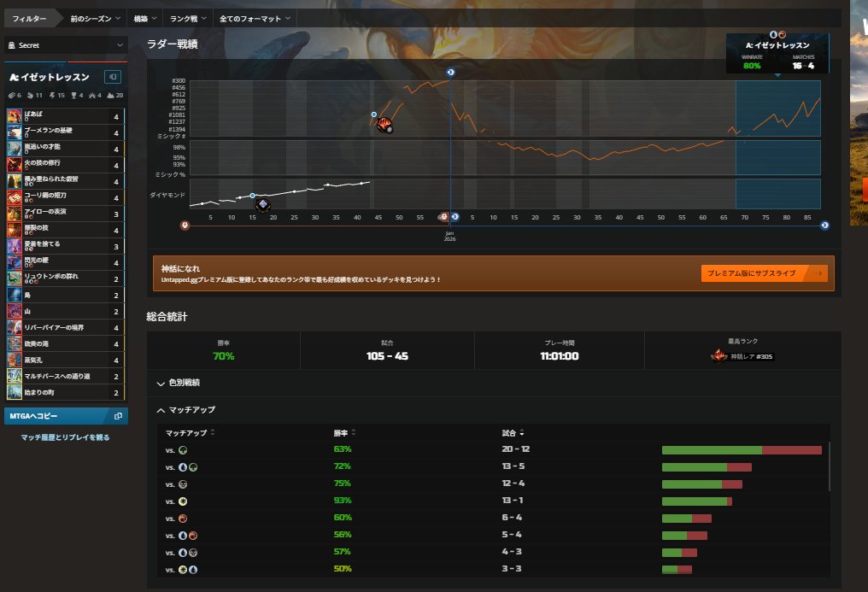Viewport: 868px width, 592px height.
Task: Click the copy icon on MTGAへコピー
Action: (x=117, y=416)
